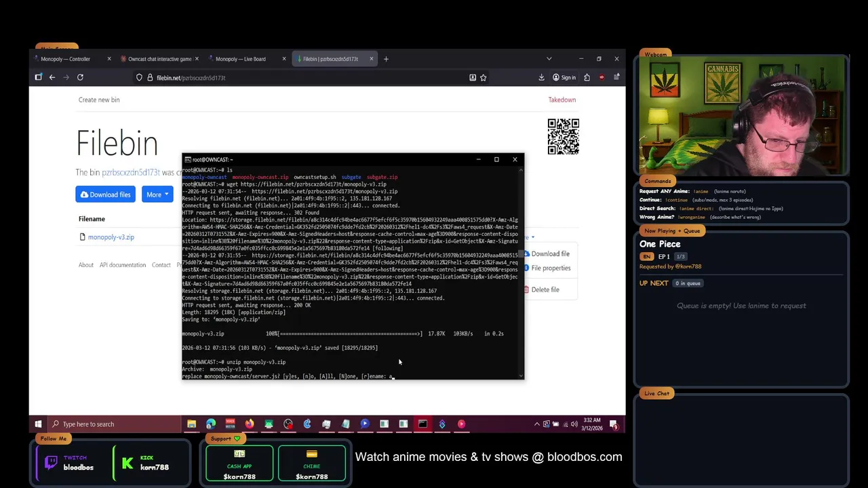Screen dimensions: 868x488
Task: Open Firefox from the taskbar
Action: click(250, 424)
